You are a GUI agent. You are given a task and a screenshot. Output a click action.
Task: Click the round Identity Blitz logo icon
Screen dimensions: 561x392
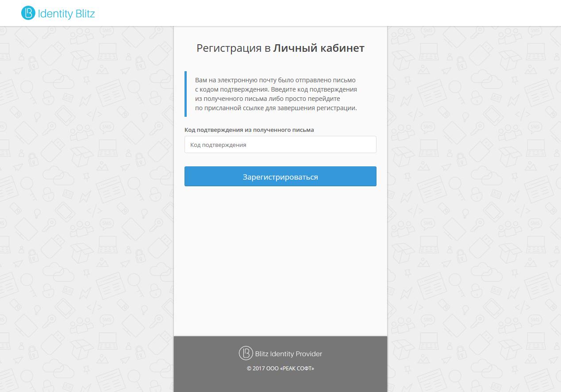point(28,13)
